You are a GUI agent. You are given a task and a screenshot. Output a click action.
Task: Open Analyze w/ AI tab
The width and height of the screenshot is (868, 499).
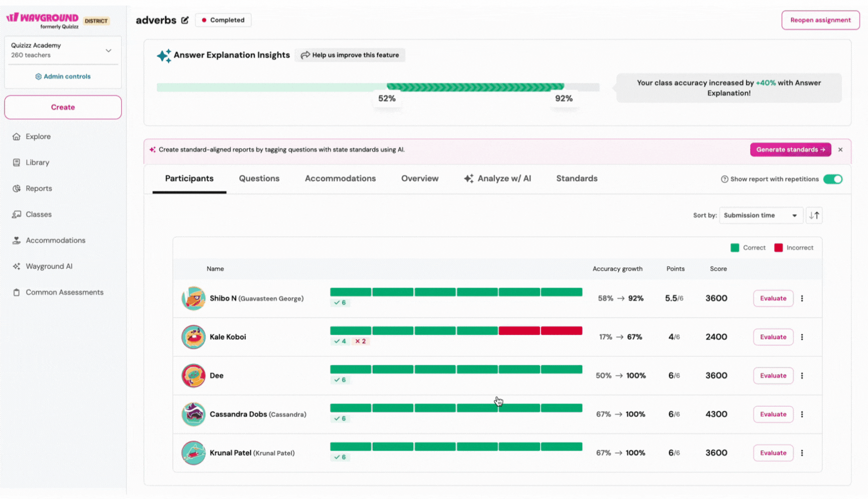tap(497, 178)
